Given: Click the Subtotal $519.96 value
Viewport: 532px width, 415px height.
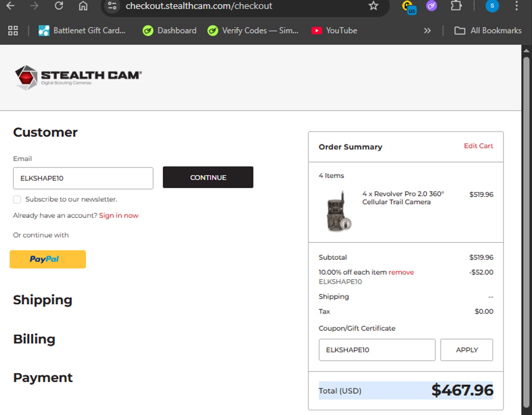Looking at the screenshot, I should click(x=481, y=257).
